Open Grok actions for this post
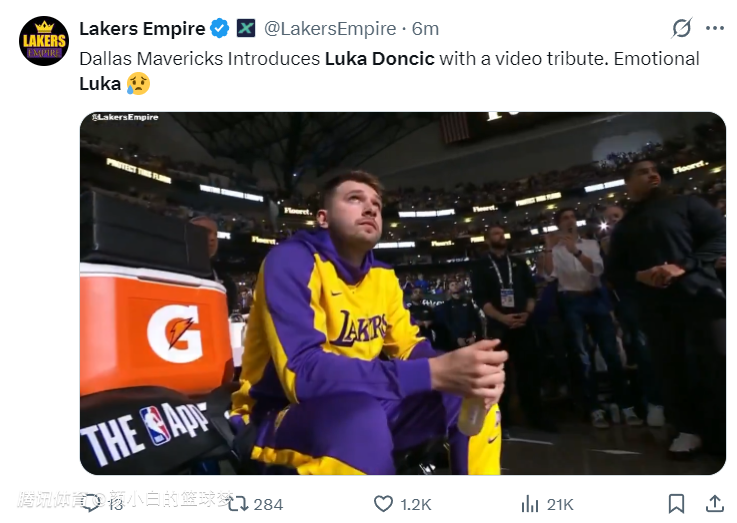Viewport: 737px width, 523px height. pyautogui.click(x=681, y=28)
